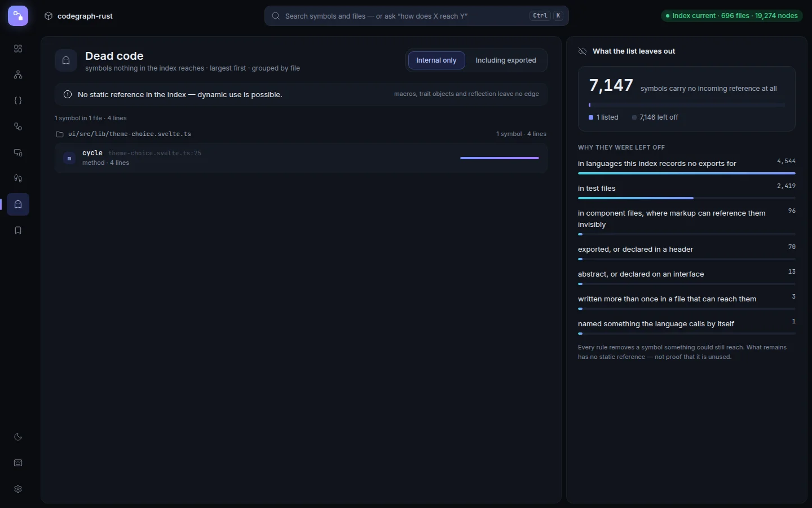Click 'exported, or declared in a header' row
The width and height of the screenshot is (812, 508).
click(687, 252)
